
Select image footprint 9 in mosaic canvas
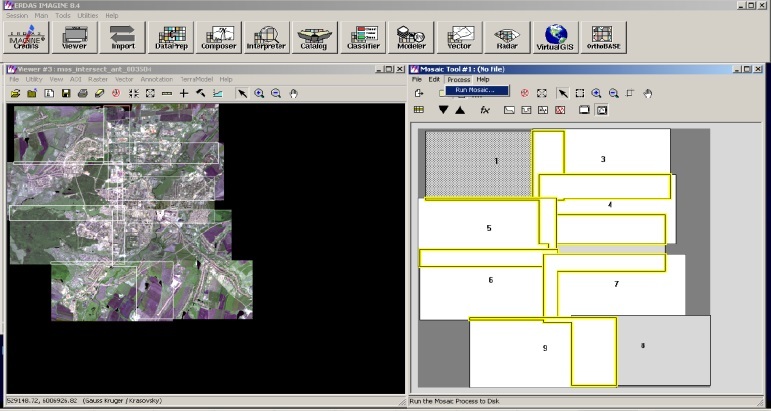[520, 348]
